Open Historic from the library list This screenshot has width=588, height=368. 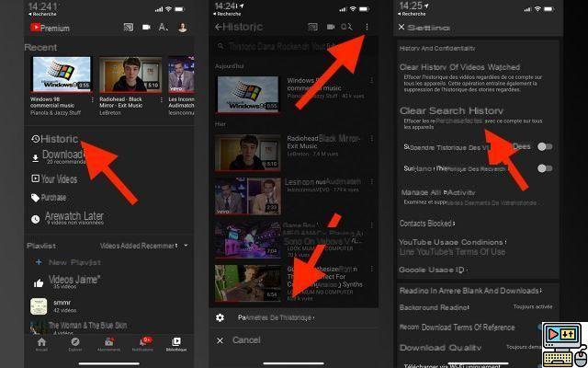click(55, 139)
